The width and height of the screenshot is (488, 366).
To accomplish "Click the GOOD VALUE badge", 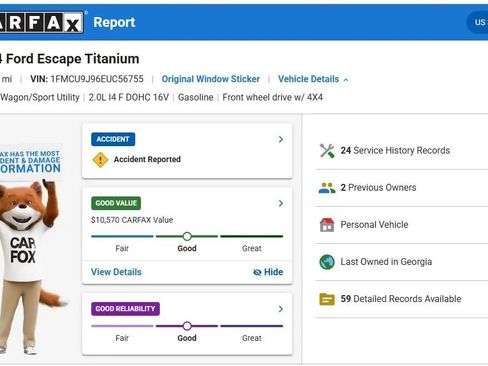I will (116, 203).
